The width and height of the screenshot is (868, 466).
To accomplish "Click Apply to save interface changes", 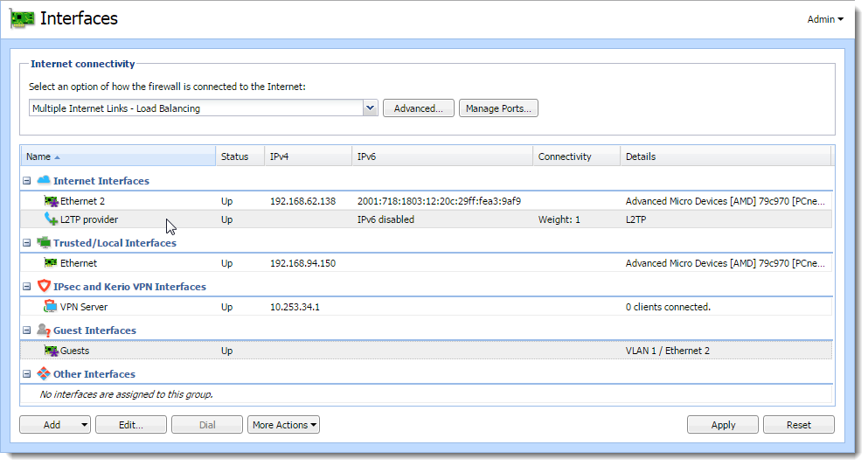I will [723, 425].
